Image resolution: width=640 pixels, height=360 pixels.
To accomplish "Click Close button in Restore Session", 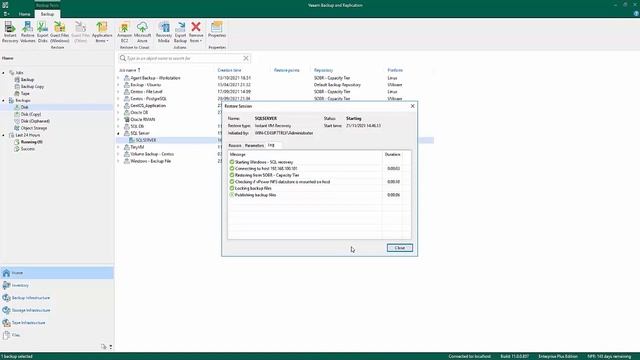I will (x=400, y=248).
